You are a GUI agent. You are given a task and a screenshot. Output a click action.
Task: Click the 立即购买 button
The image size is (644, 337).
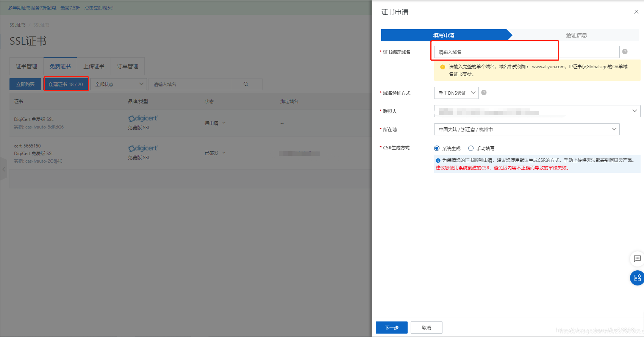coord(25,84)
